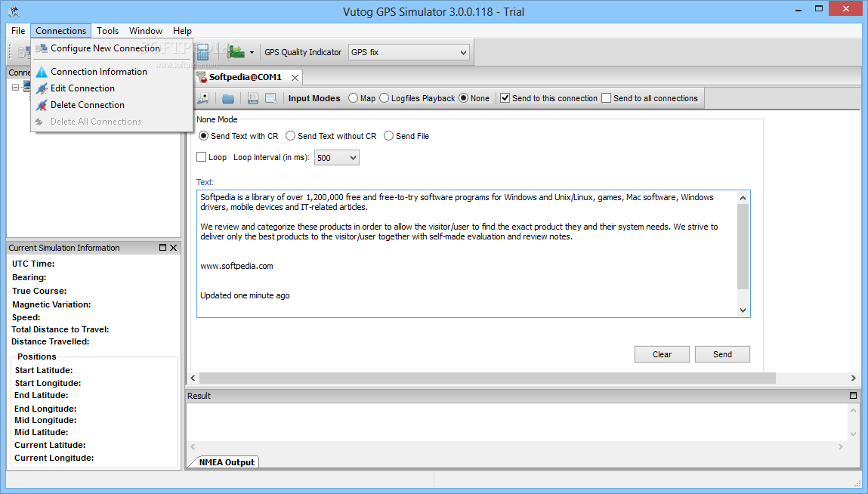Image resolution: width=868 pixels, height=494 pixels.
Task: Close the Current Simulation Information panel
Action: click(173, 248)
